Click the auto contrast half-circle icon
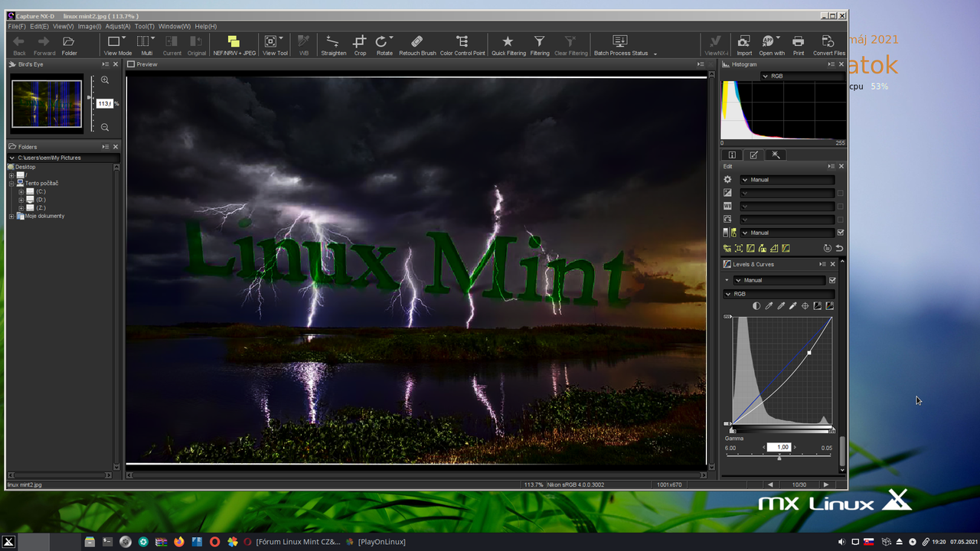This screenshot has width=980, height=551. (x=756, y=305)
